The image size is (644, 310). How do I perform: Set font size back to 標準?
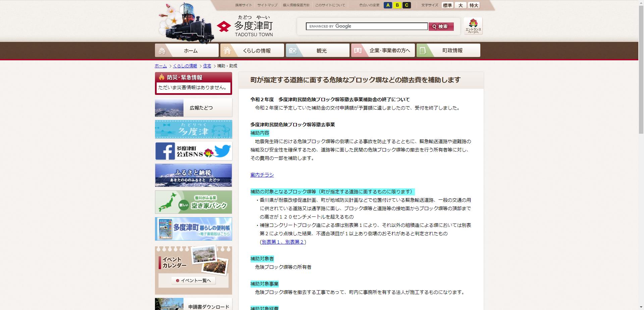(447, 5)
